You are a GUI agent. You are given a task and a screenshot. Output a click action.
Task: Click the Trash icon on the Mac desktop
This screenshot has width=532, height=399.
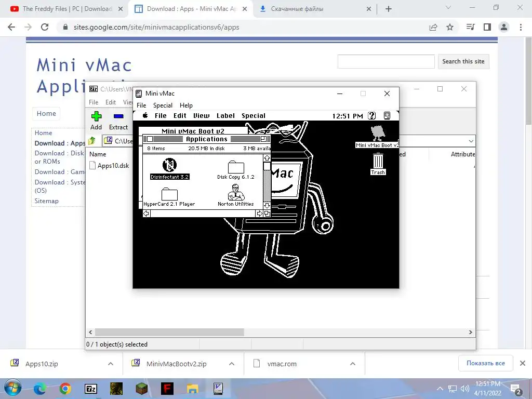pos(378,161)
